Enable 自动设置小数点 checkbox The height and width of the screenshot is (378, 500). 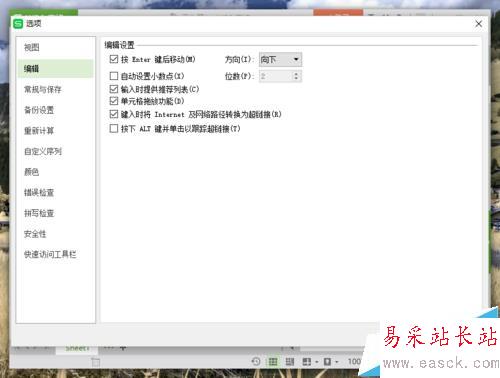point(114,76)
